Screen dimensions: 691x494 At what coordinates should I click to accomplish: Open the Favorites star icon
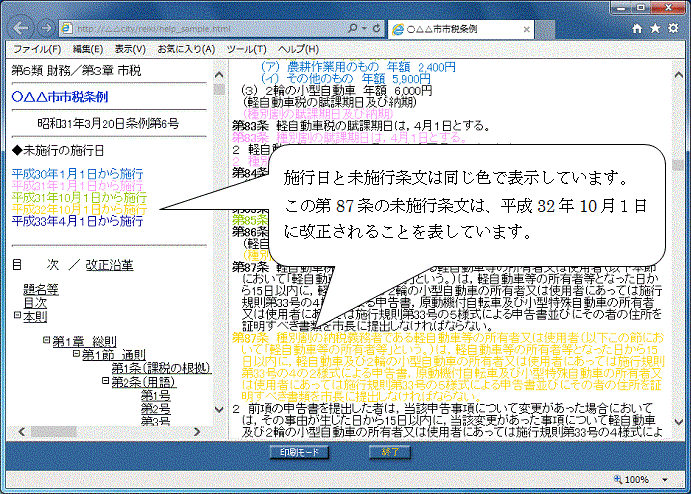(x=655, y=29)
